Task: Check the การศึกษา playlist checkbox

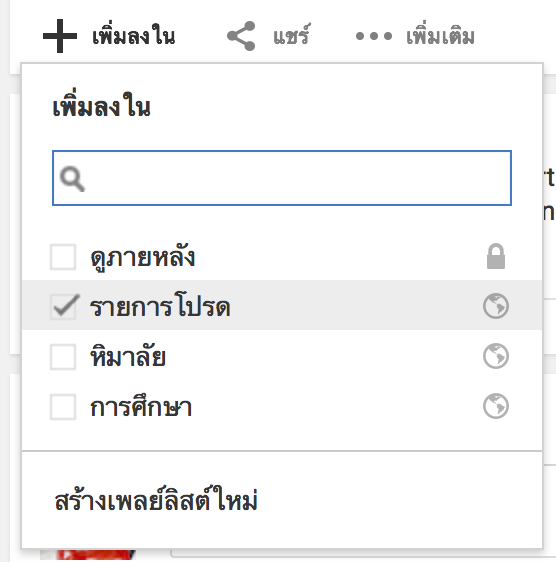Action: pos(63,407)
